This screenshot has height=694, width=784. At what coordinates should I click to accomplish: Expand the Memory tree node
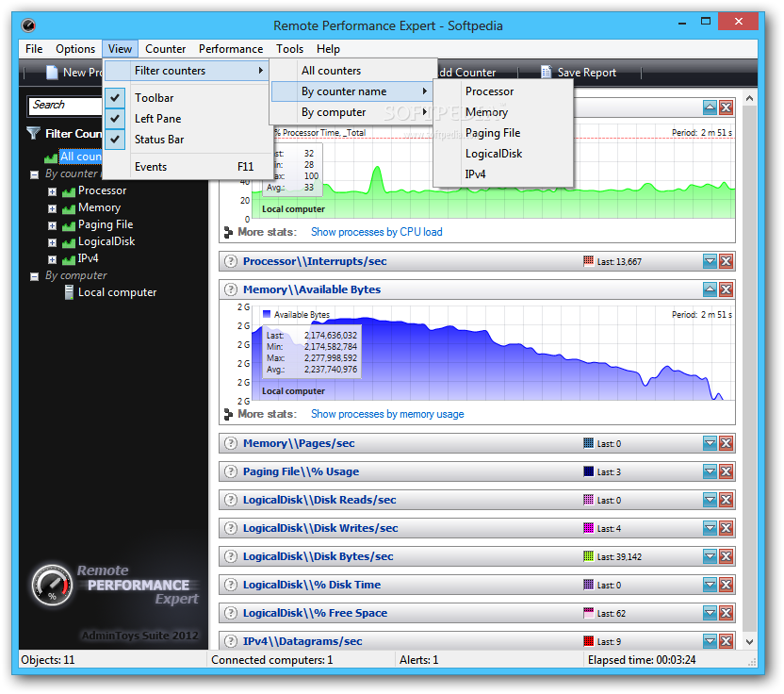point(52,208)
